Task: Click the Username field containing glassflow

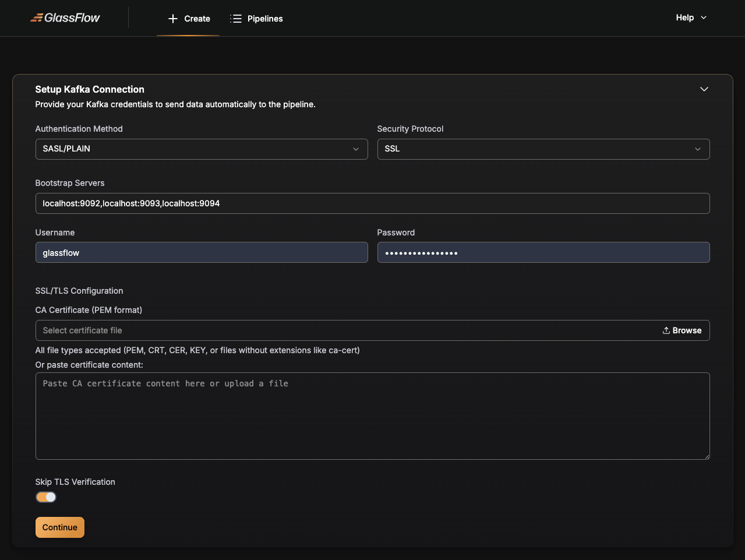Action: tap(201, 252)
